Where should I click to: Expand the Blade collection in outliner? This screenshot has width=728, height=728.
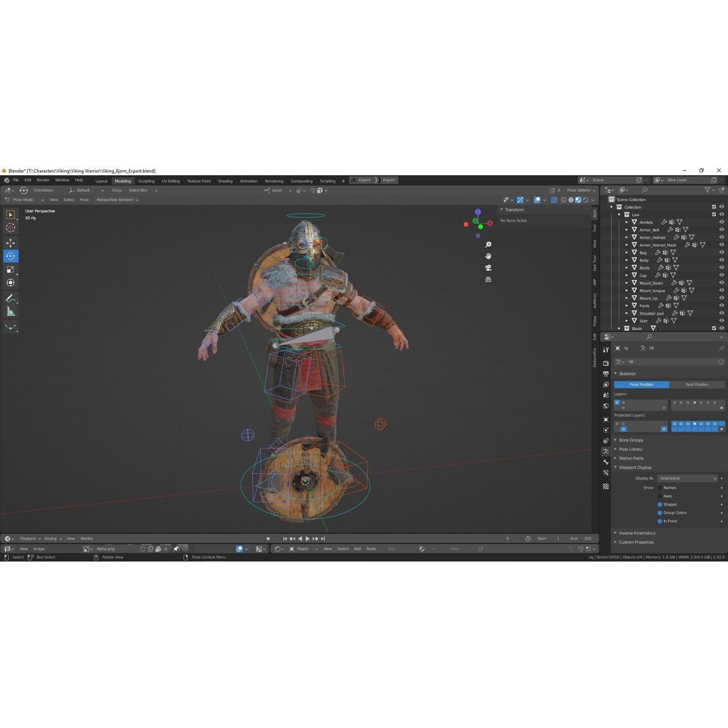[619, 328]
